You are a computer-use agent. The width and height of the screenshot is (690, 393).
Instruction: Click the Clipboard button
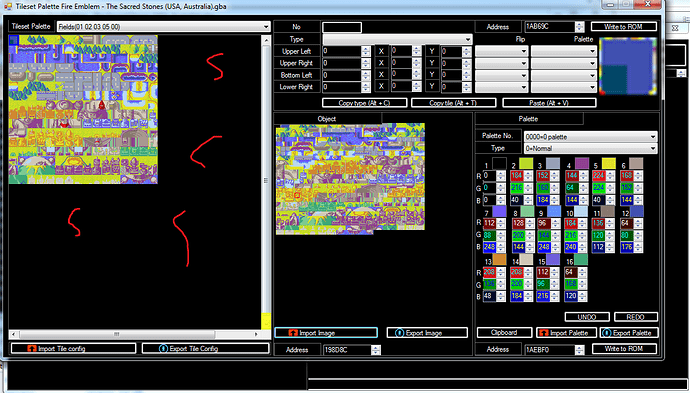[x=504, y=333]
